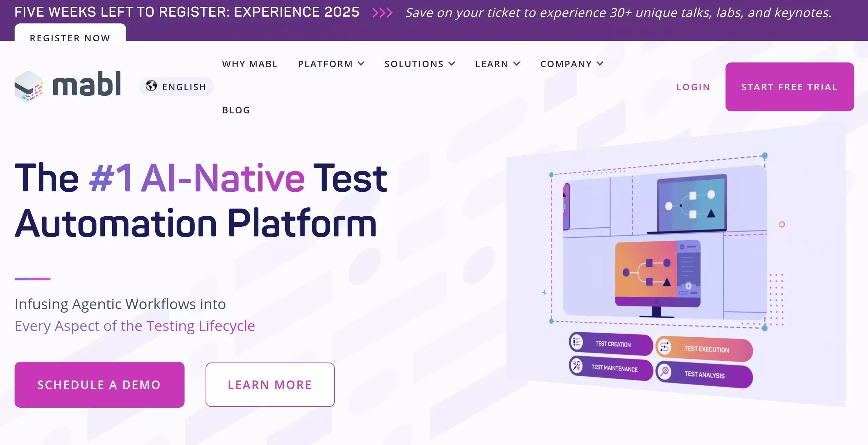
Task: Open the Learn dropdown chevron
Action: (x=517, y=64)
